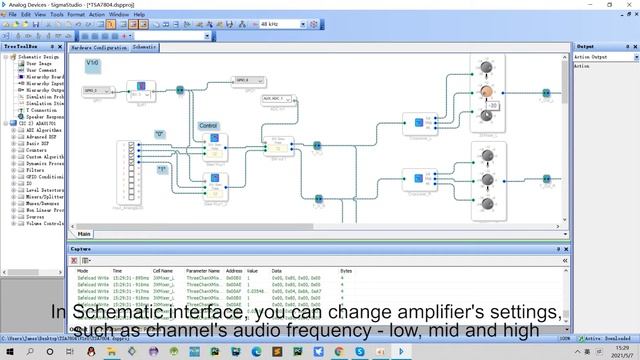Click the redo icon in the toolbar
The image size is (640, 360).
(89, 24)
